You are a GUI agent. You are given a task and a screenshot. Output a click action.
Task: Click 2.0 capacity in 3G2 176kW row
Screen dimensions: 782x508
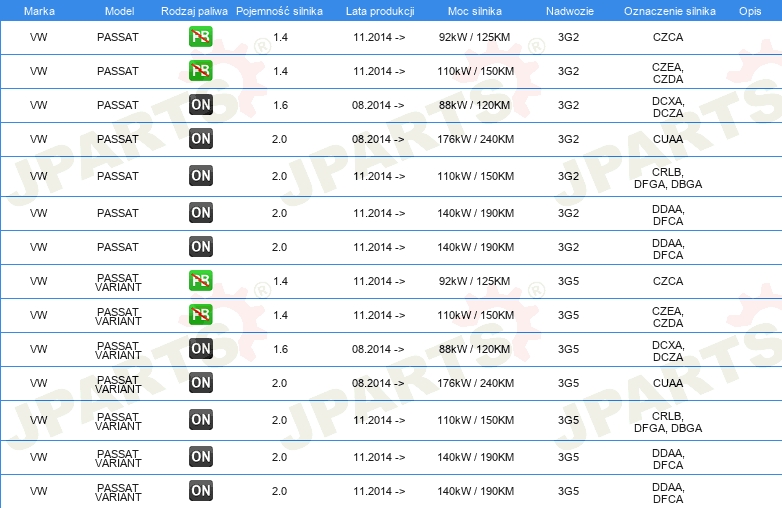tap(279, 139)
